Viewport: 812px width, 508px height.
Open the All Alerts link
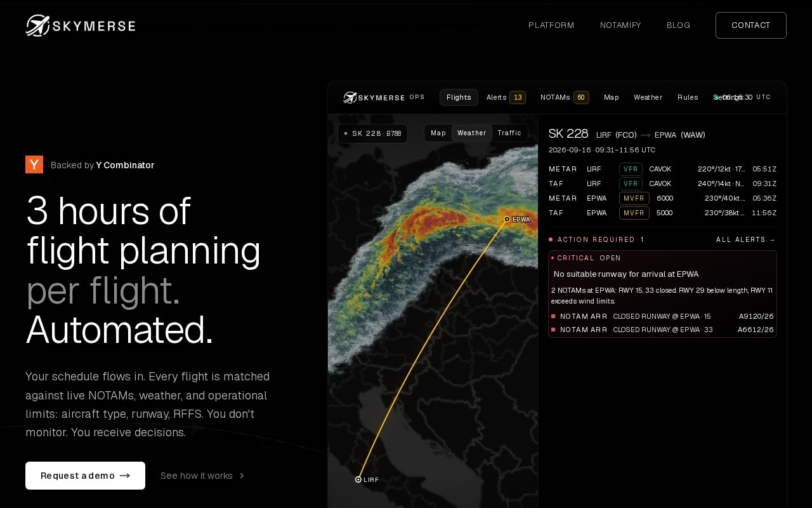(746, 239)
